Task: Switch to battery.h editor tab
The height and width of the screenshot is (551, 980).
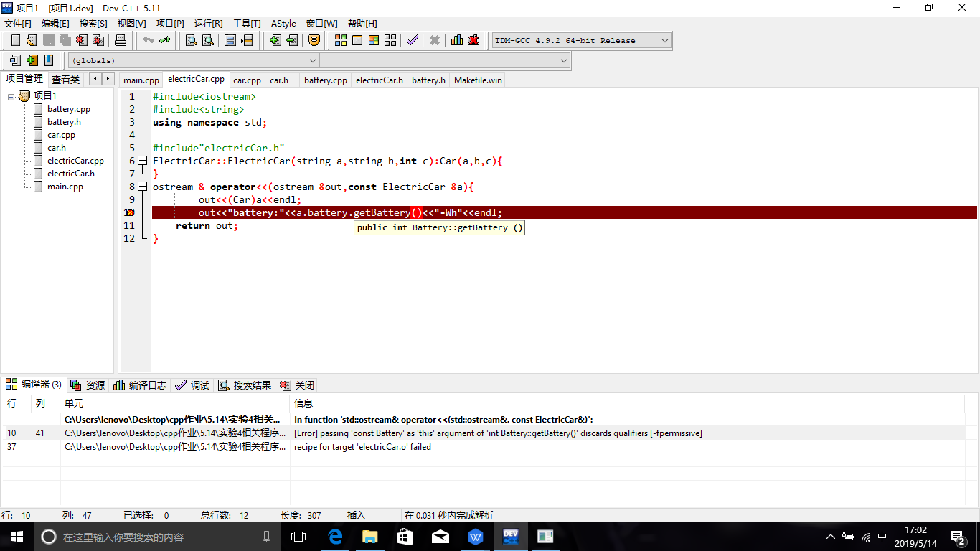Action: pyautogui.click(x=428, y=80)
